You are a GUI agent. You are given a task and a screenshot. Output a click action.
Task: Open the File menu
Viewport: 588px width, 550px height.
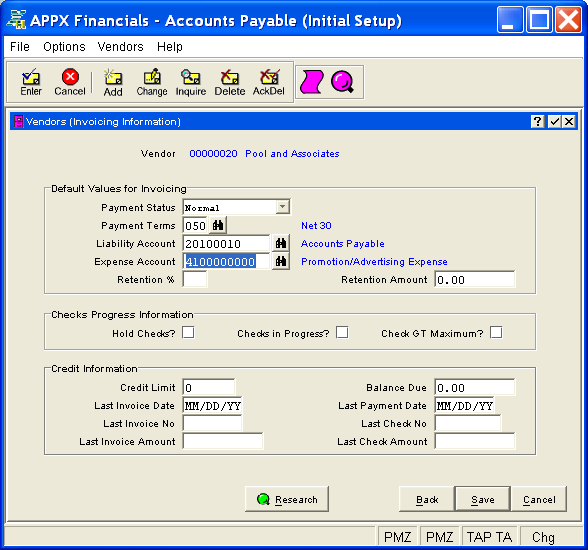click(x=20, y=46)
